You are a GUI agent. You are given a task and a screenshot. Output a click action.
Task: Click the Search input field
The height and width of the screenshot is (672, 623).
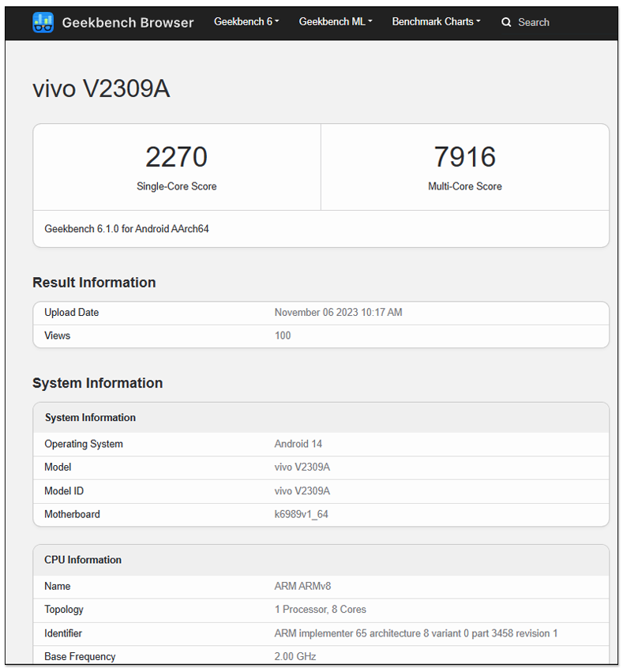(534, 22)
